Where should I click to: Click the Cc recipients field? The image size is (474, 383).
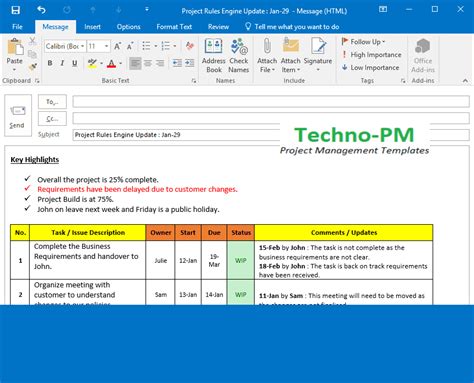pos(271,118)
